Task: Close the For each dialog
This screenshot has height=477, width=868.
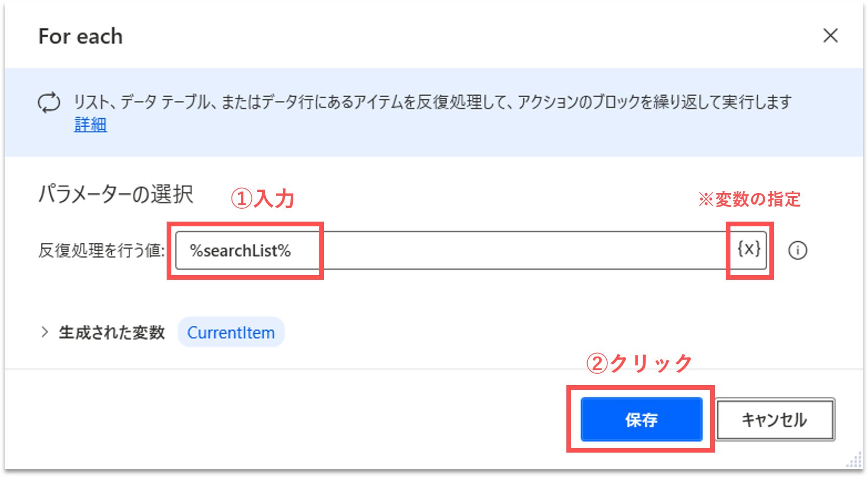Action: click(x=830, y=36)
